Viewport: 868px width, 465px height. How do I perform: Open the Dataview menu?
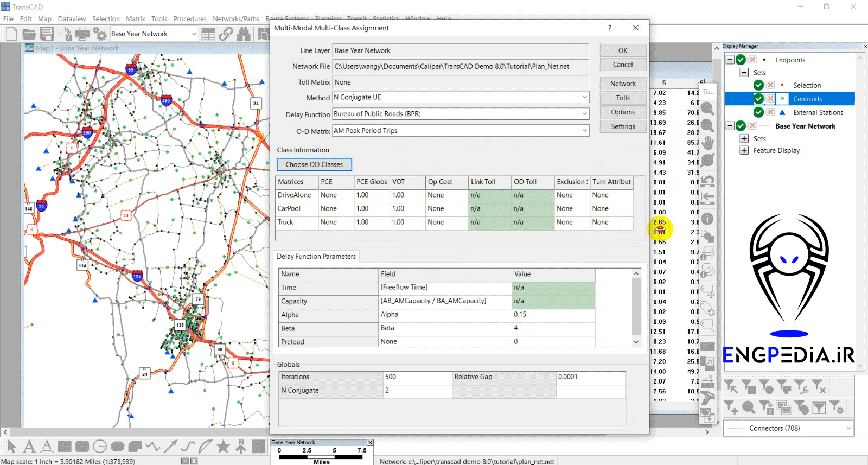coord(72,18)
